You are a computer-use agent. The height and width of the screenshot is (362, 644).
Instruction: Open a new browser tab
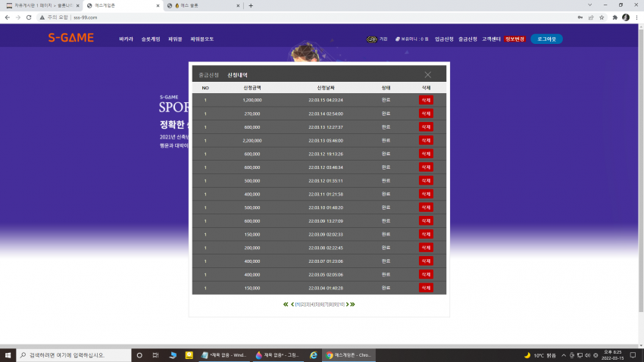pos(251,6)
